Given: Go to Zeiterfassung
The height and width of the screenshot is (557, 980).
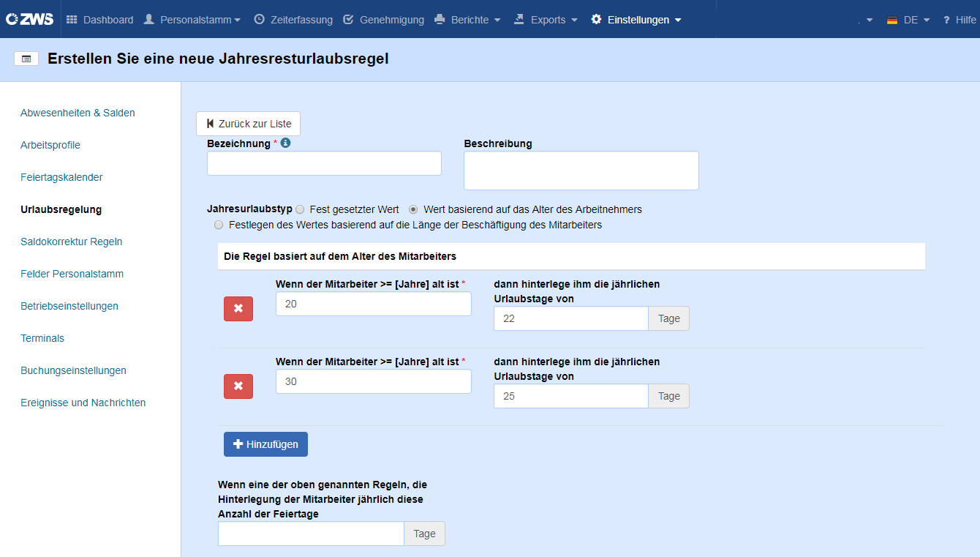Looking at the screenshot, I should [x=293, y=20].
